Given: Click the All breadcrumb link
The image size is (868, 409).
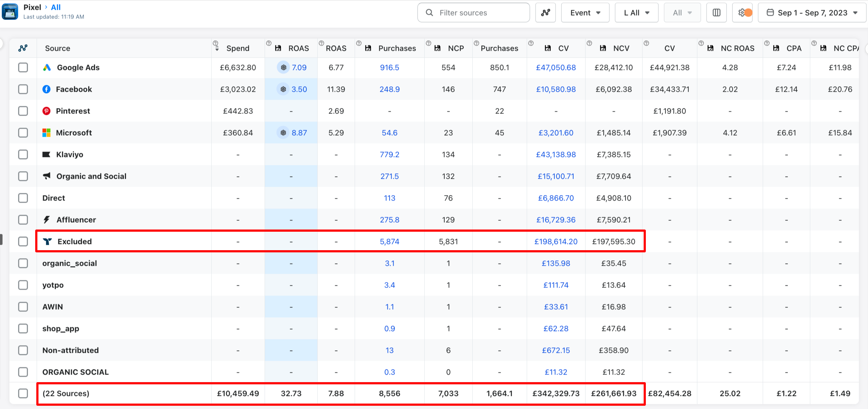Looking at the screenshot, I should pos(56,7).
